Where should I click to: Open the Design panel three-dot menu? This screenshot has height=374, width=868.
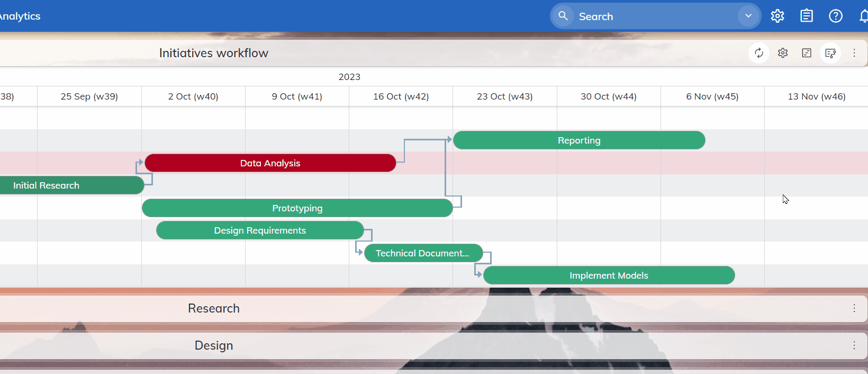pyautogui.click(x=854, y=345)
